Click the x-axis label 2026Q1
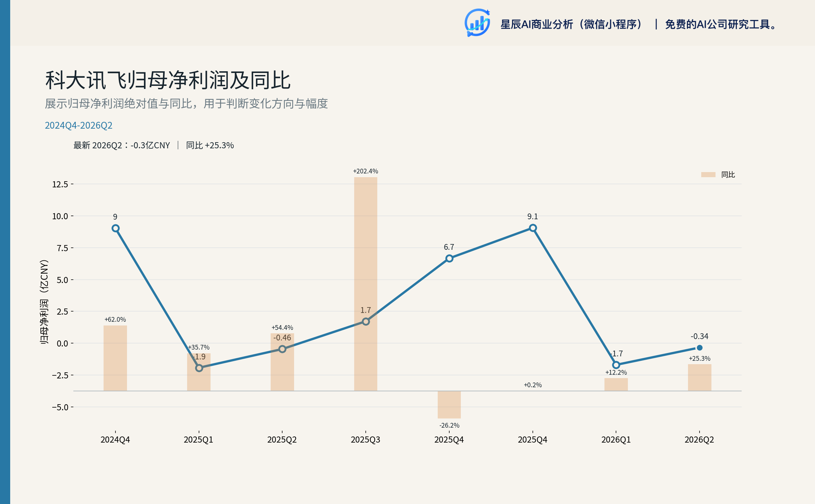Viewport: 815px width, 504px height. tap(616, 440)
